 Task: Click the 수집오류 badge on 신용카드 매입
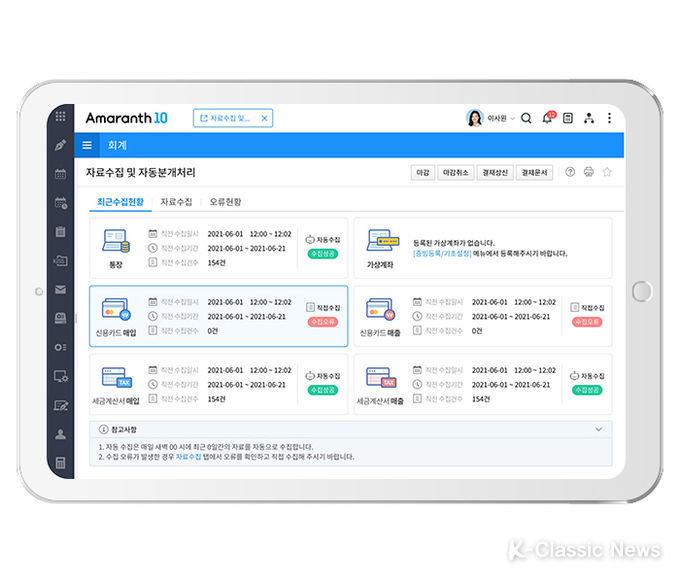[323, 322]
